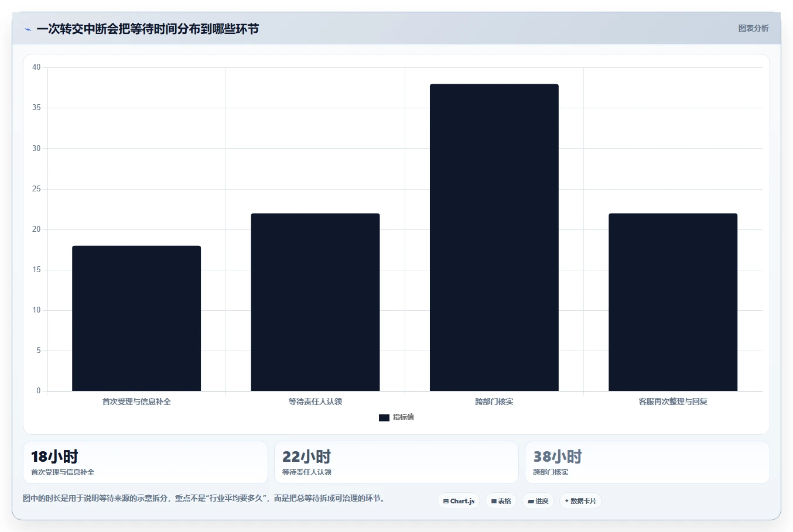Click the 等待责任人认领 x-axis label
This screenshot has height=532, width=793.
pyautogui.click(x=315, y=401)
